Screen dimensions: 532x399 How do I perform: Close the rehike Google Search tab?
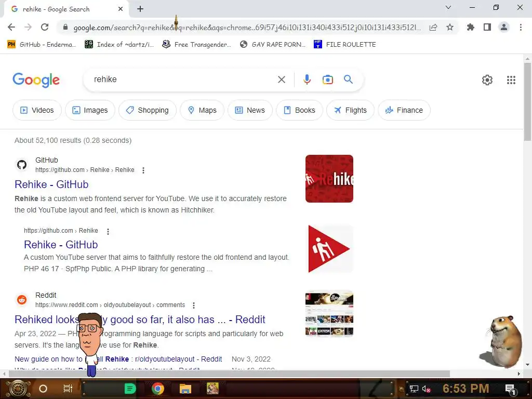tap(121, 9)
